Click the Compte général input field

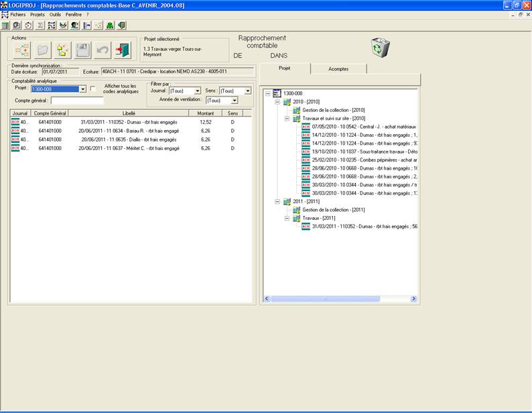(x=77, y=101)
